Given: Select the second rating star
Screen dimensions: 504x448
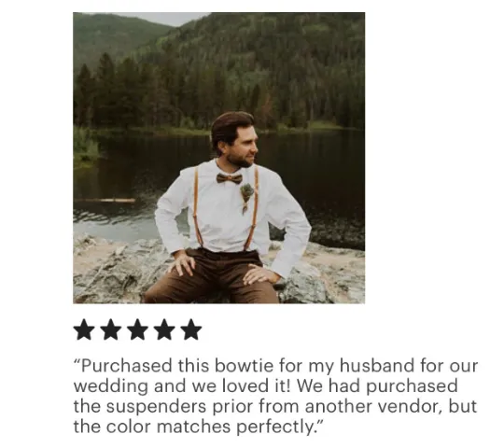Looking at the screenshot, I should pyautogui.click(x=111, y=329).
